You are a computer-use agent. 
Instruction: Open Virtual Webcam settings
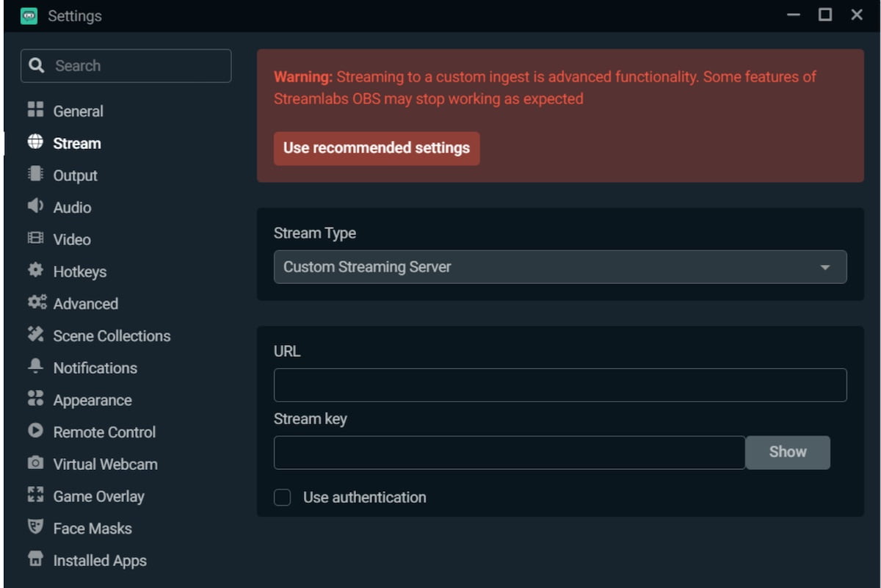tap(105, 464)
